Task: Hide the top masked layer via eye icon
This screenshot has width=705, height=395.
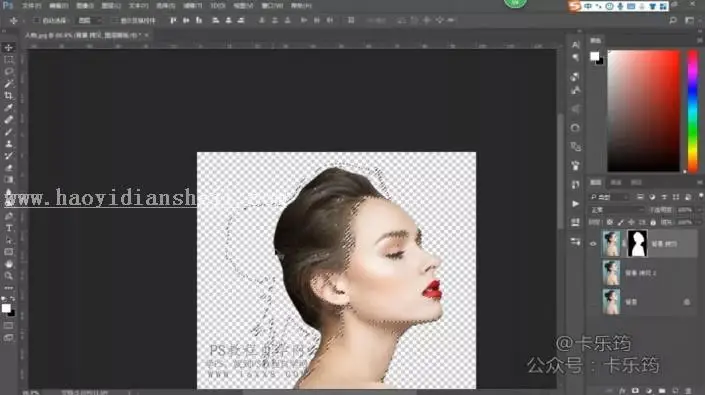Action: 593,244
